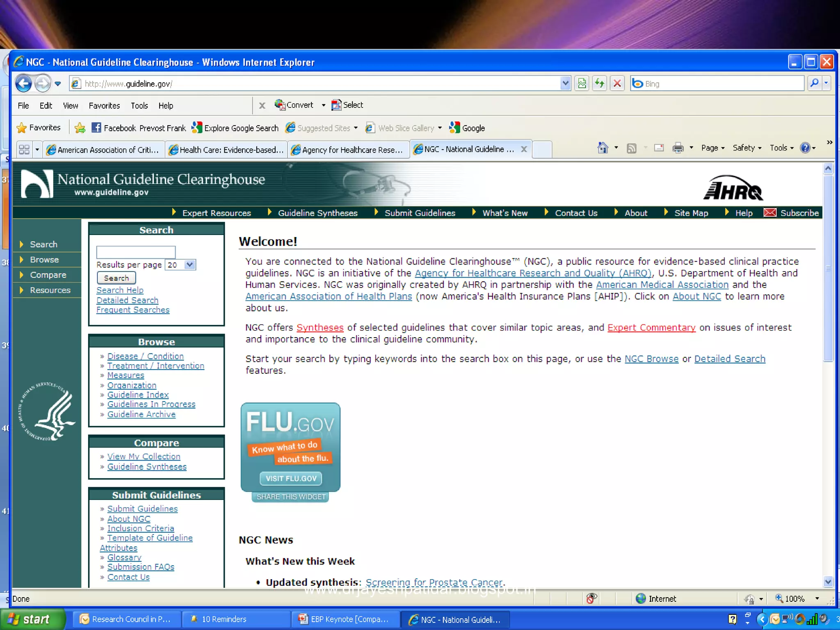This screenshot has height=630, width=840.
Task: Refresh the page with the green arrows icon
Action: click(600, 84)
